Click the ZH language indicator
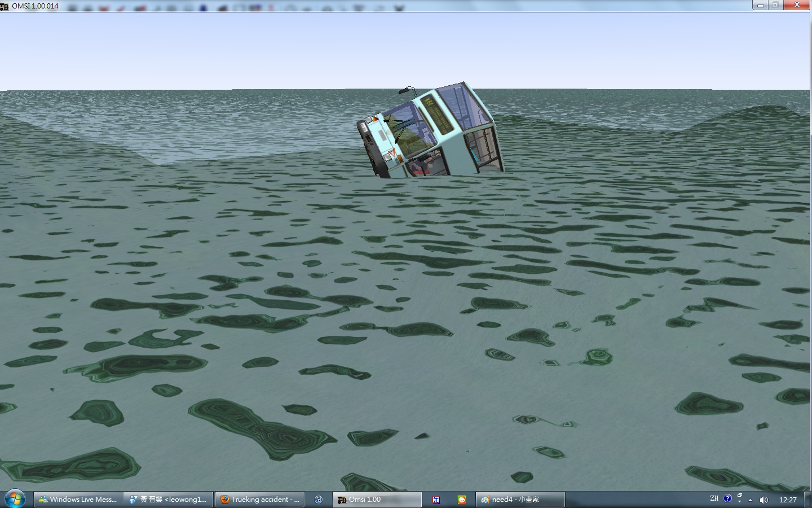 coord(714,499)
